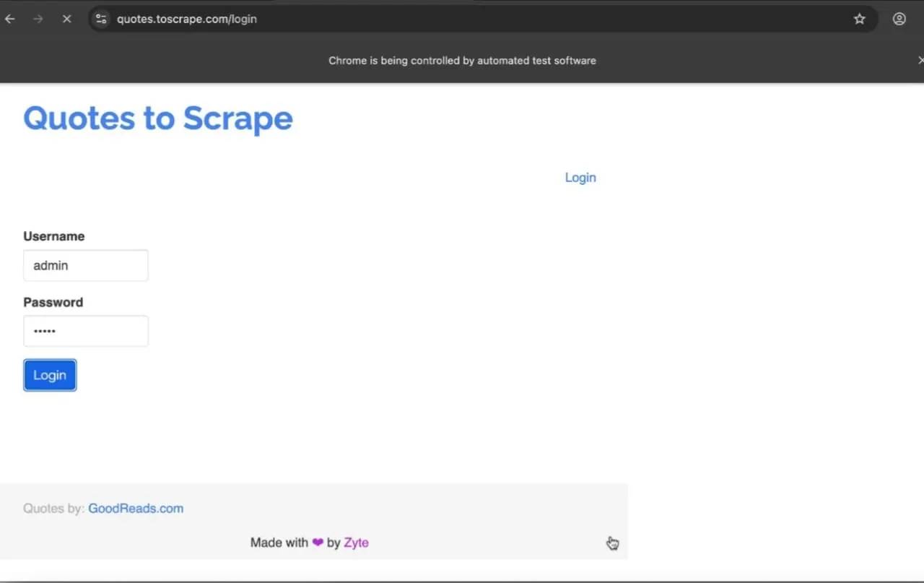Click the Login link at top right
The width and height of the screenshot is (924, 583).
(580, 178)
